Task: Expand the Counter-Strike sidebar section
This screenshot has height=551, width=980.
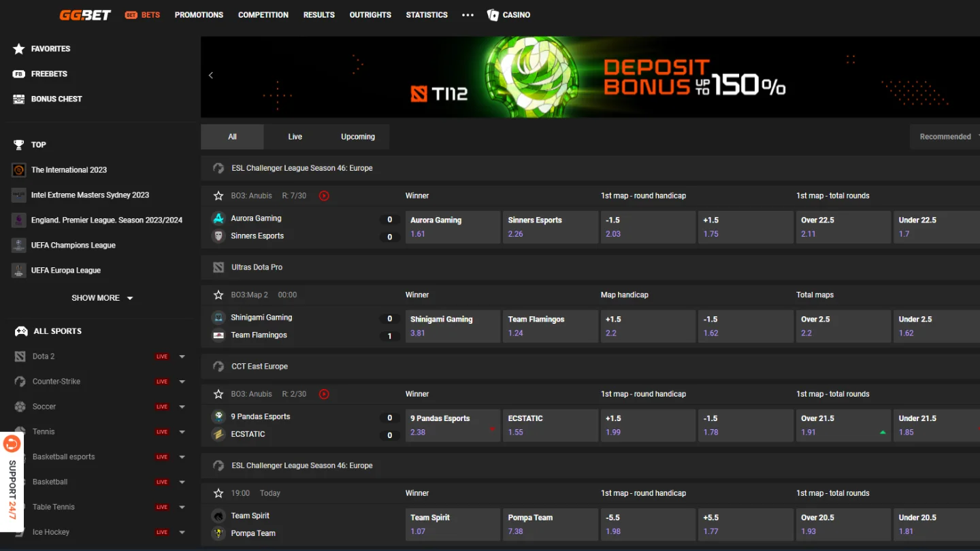Action: click(x=182, y=382)
